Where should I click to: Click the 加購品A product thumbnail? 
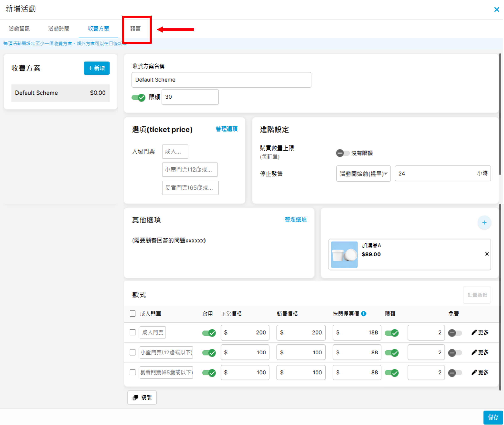(344, 254)
